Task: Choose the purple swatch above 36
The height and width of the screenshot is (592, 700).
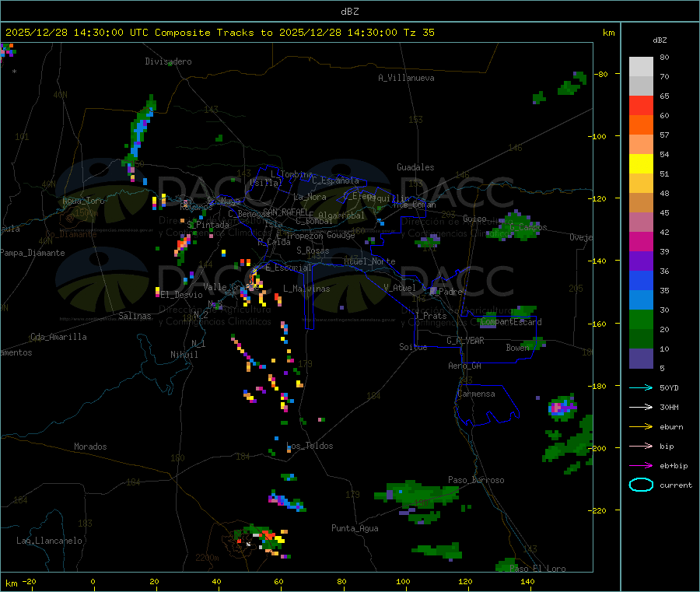Action: pyautogui.click(x=641, y=261)
